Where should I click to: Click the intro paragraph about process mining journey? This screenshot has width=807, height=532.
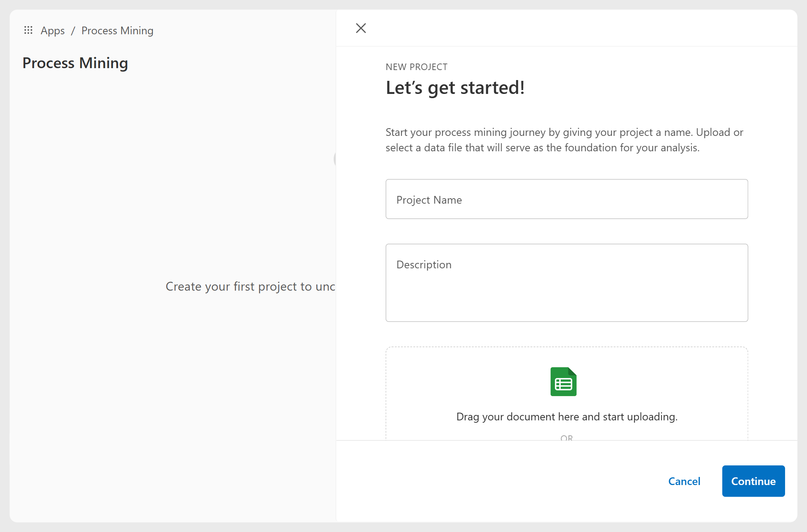(564, 140)
